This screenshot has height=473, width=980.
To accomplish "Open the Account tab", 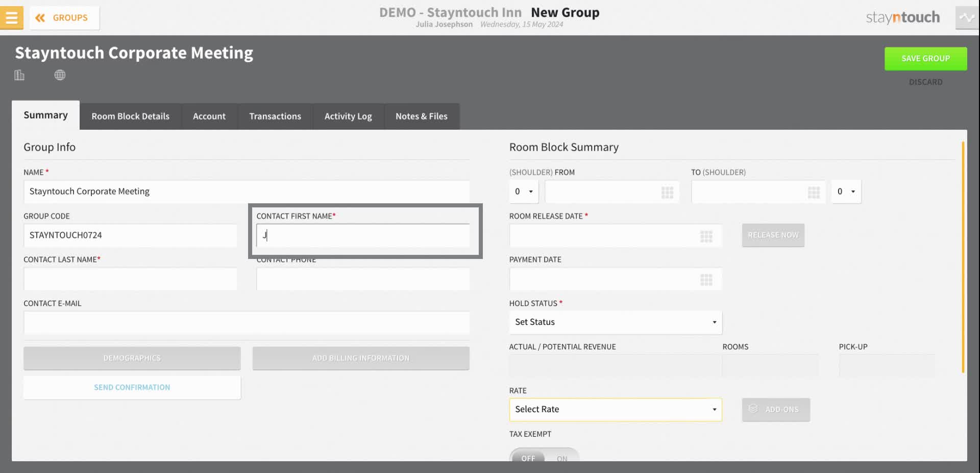I will 209,116.
